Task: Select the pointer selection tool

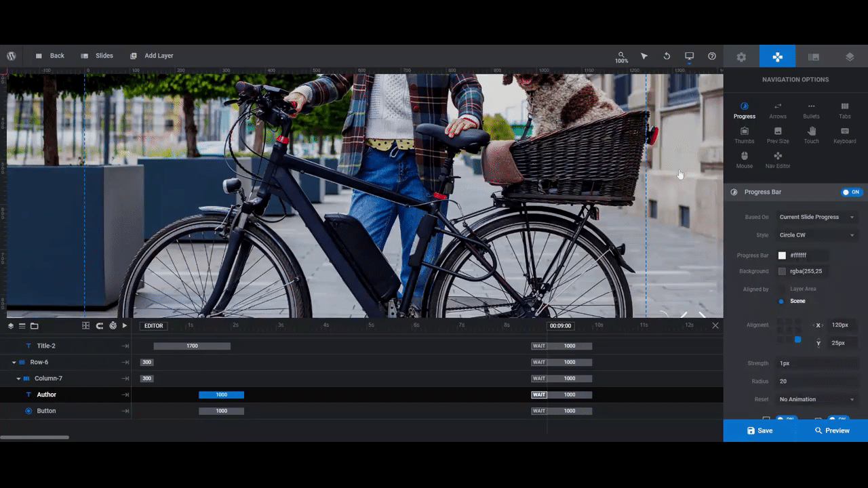Action: (644, 56)
